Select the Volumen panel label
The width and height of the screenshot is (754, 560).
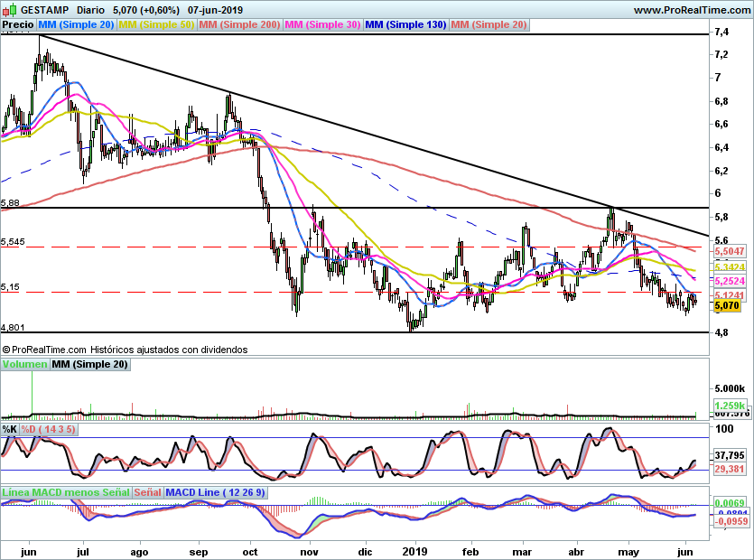point(24,364)
